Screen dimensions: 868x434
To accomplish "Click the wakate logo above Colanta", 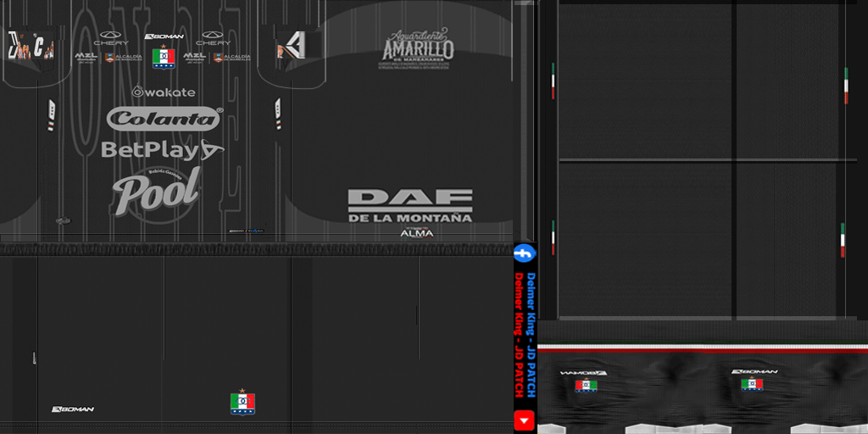I will 164,92.
